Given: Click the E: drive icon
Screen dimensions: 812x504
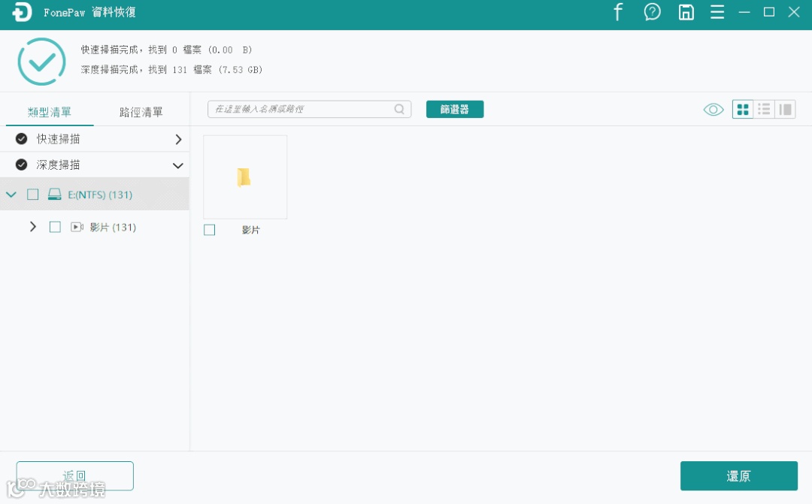Looking at the screenshot, I should pyautogui.click(x=54, y=195).
